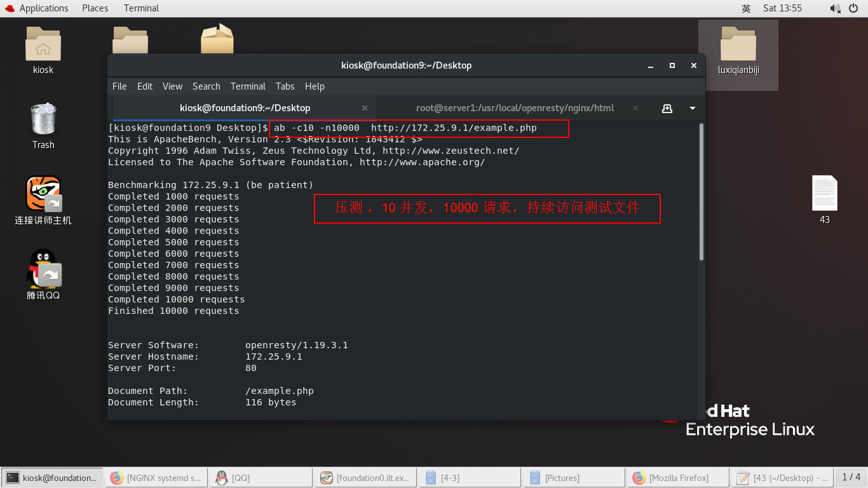Click the 英 input method indicator

(746, 8)
